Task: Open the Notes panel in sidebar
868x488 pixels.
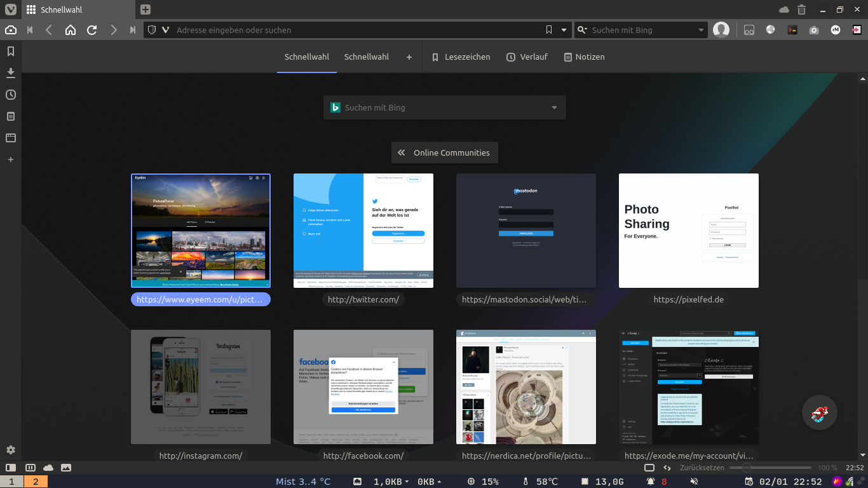Action: point(10,116)
